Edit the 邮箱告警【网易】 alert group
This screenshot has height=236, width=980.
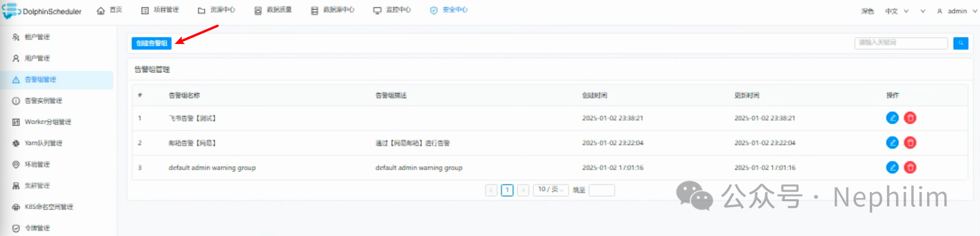coord(892,142)
